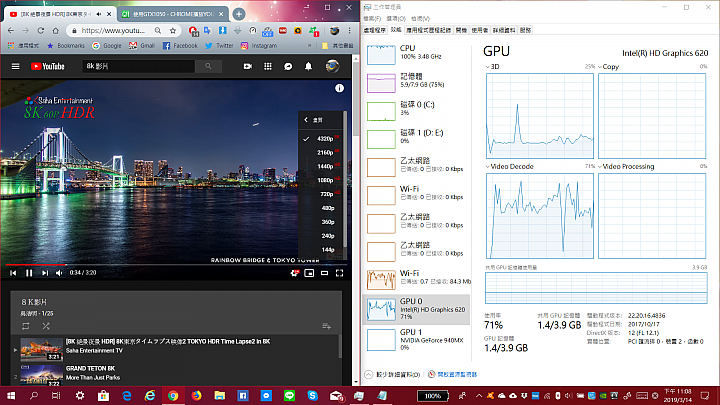Go back in Chrome
The height and width of the screenshot is (405, 720).
coord(11,31)
